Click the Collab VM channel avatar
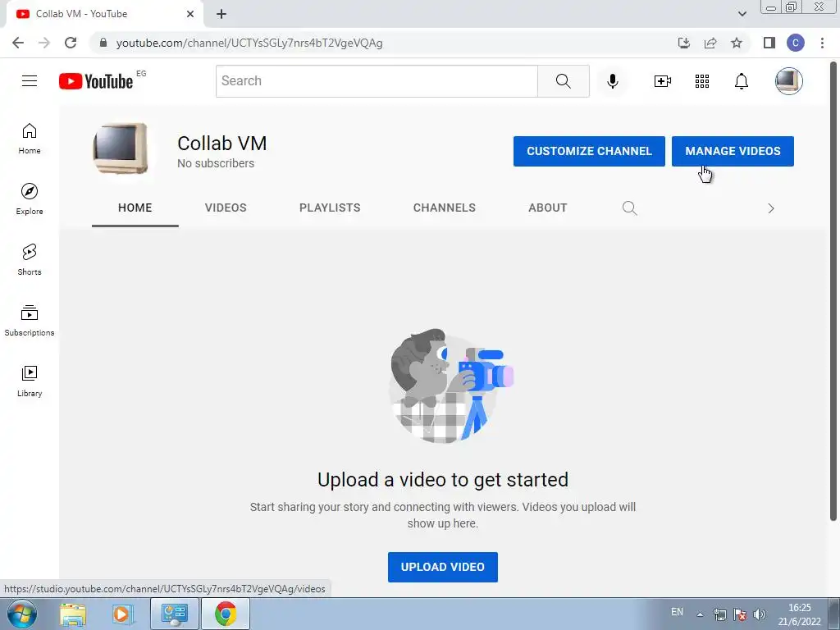This screenshot has width=840, height=630. coord(121,148)
